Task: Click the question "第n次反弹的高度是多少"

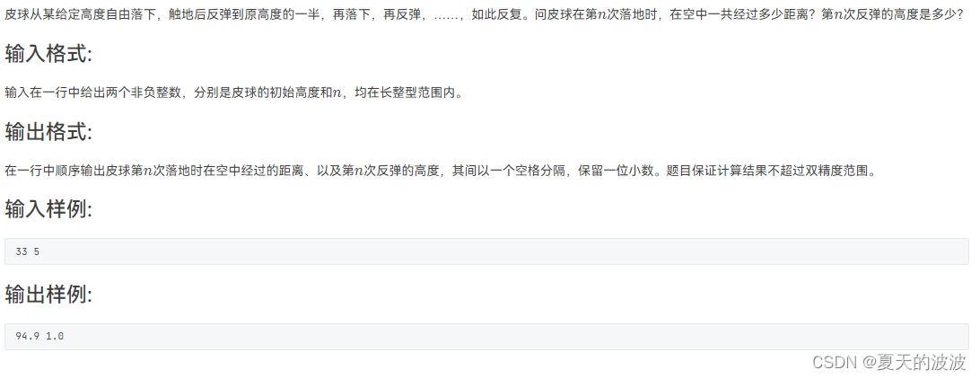Action: click(x=890, y=15)
